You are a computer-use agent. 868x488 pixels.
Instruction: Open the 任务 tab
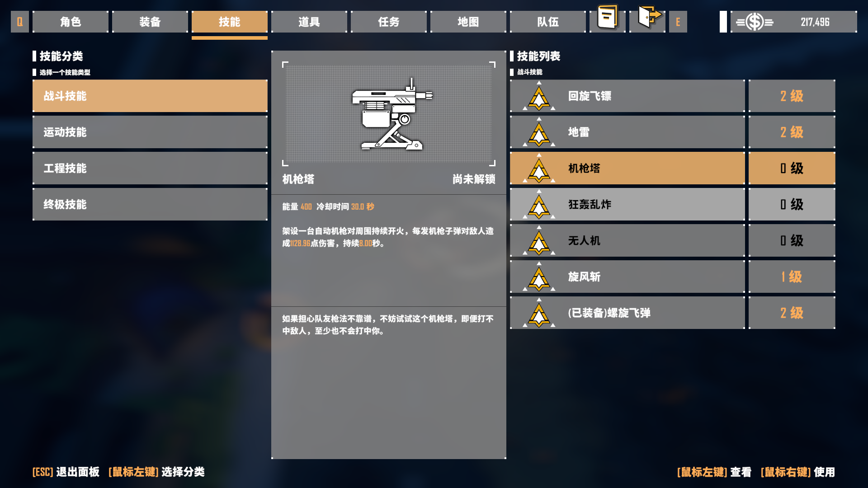(x=389, y=22)
